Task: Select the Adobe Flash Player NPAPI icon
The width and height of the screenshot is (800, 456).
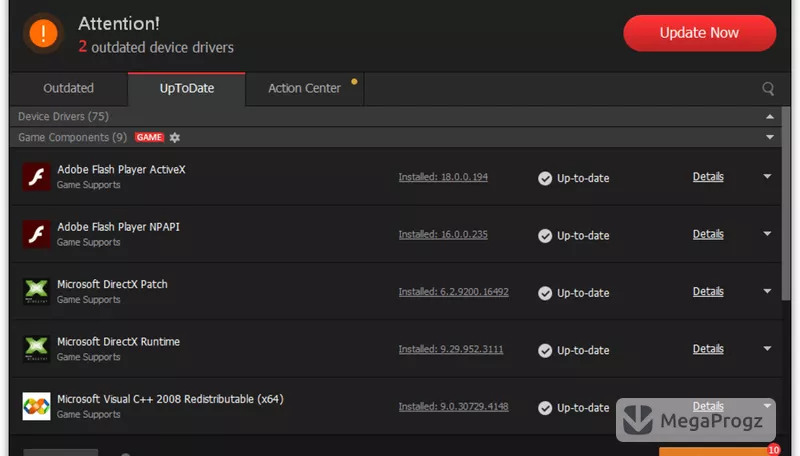Action: click(36, 234)
